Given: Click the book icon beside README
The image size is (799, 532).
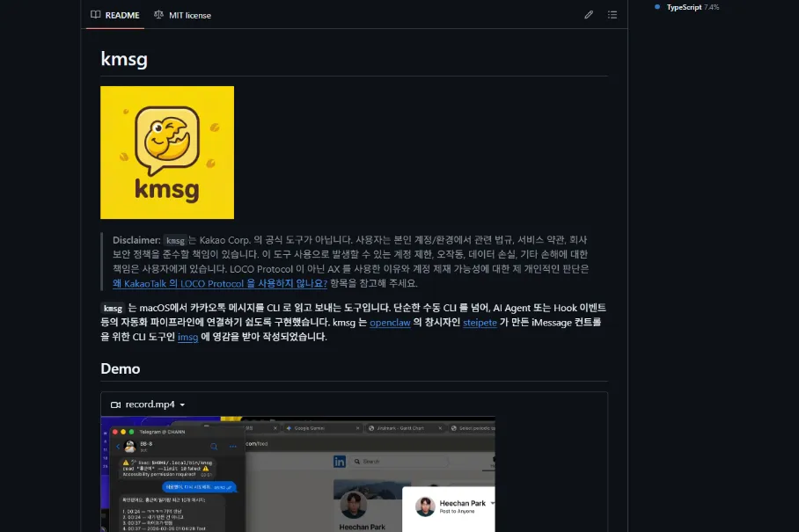Looking at the screenshot, I should click(97, 15).
